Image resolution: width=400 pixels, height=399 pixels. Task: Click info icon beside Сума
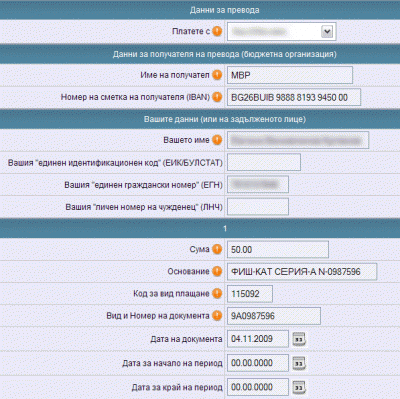click(x=217, y=249)
